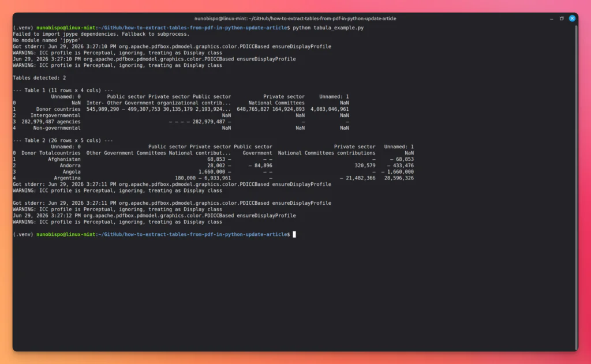Click the value '21,482,366' in Argentina row
The image size is (591, 364).
point(360,178)
